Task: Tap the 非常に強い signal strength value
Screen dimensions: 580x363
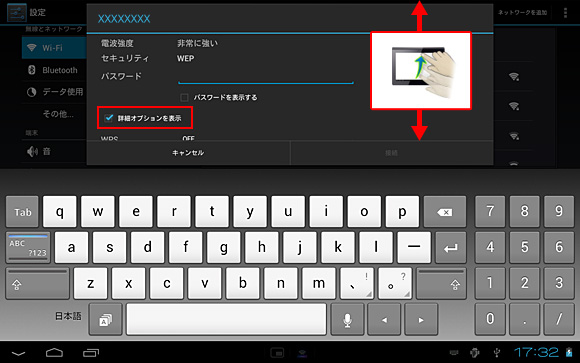Action: pyautogui.click(x=197, y=43)
